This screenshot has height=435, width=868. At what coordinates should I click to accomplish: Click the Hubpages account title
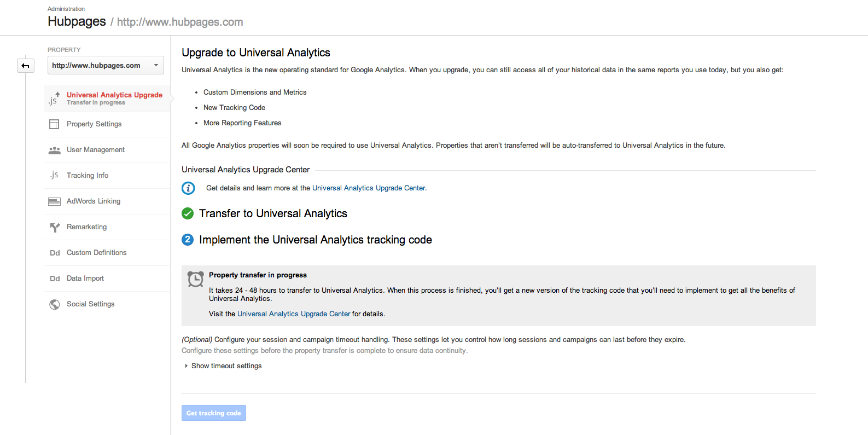tap(77, 21)
